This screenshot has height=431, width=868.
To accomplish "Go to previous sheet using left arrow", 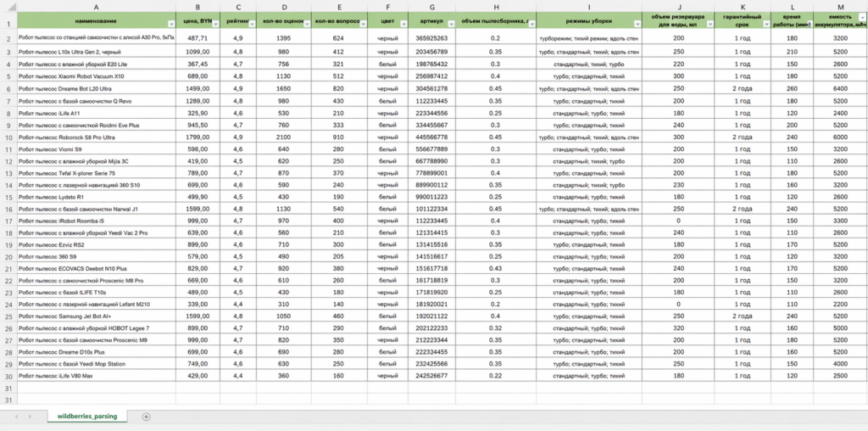I will tap(16, 417).
